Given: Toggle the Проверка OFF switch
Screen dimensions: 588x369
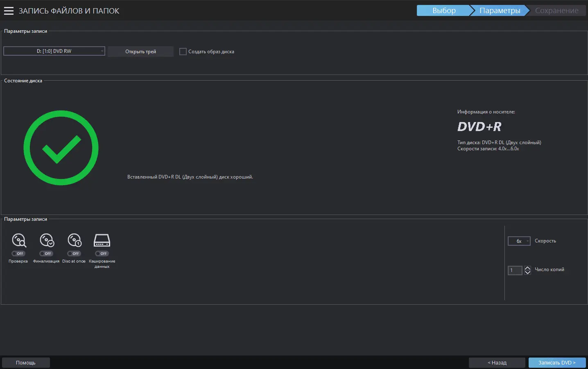Looking at the screenshot, I should coord(18,254).
